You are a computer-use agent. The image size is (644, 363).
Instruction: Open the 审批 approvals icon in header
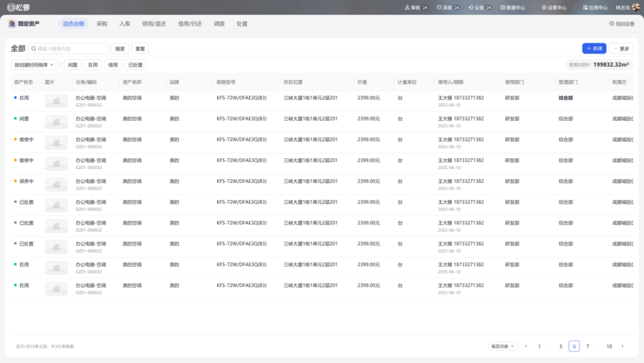tap(408, 8)
